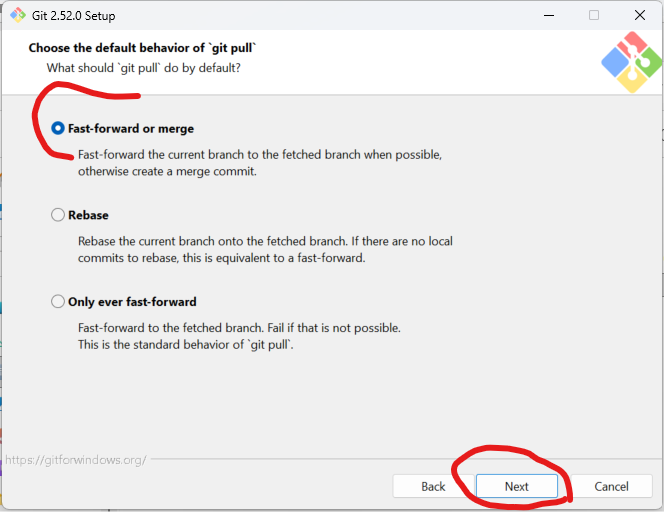Click the 'Git 2.52.0 Setup' window title
Image resolution: width=664 pixels, height=512 pixels.
point(74,16)
